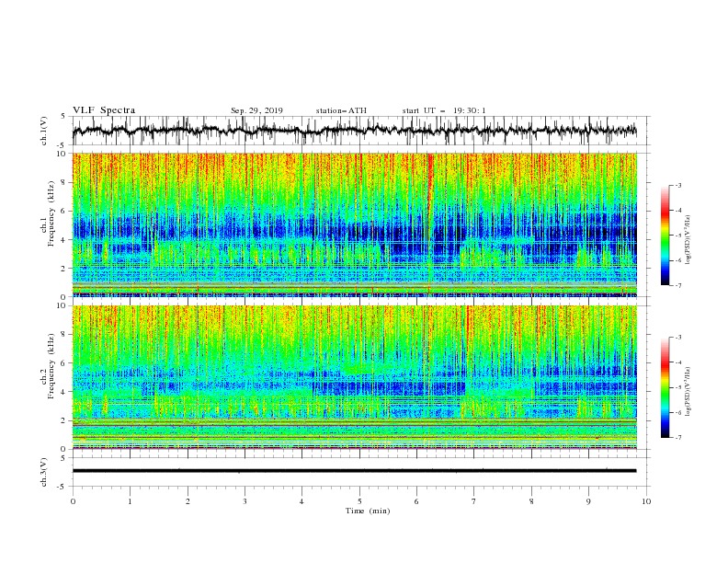The width and height of the screenshot is (728, 563).
Task: Click the time axis tick label "9"
Action: click(x=588, y=501)
